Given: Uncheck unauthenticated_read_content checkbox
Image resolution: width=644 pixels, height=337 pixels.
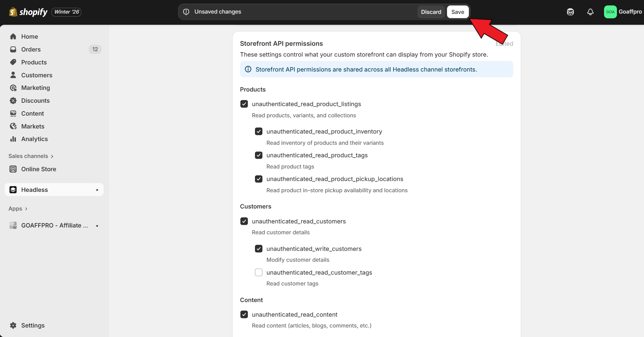Looking at the screenshot, I should point(244,315).
